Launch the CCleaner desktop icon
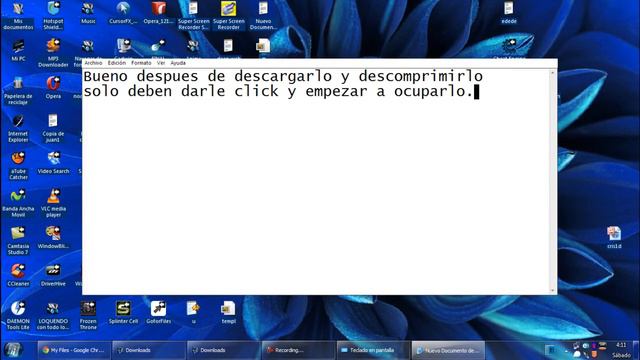Screen dimensions: 640x360 coord(18,275)
